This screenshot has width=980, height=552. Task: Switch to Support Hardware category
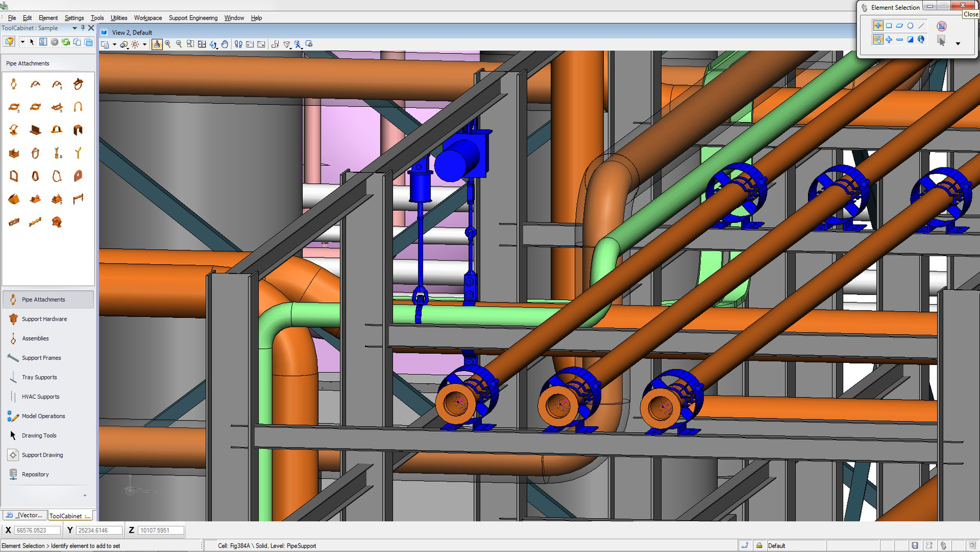pos(44,319)
